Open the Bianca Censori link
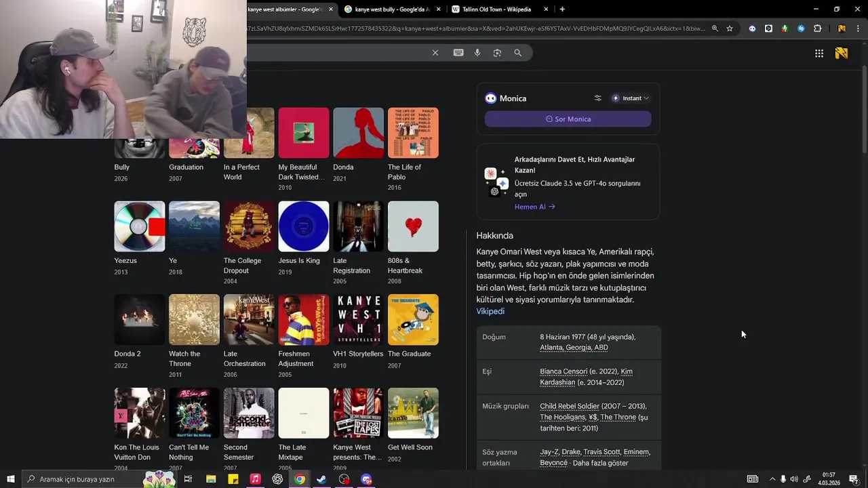 pos(564,371)
